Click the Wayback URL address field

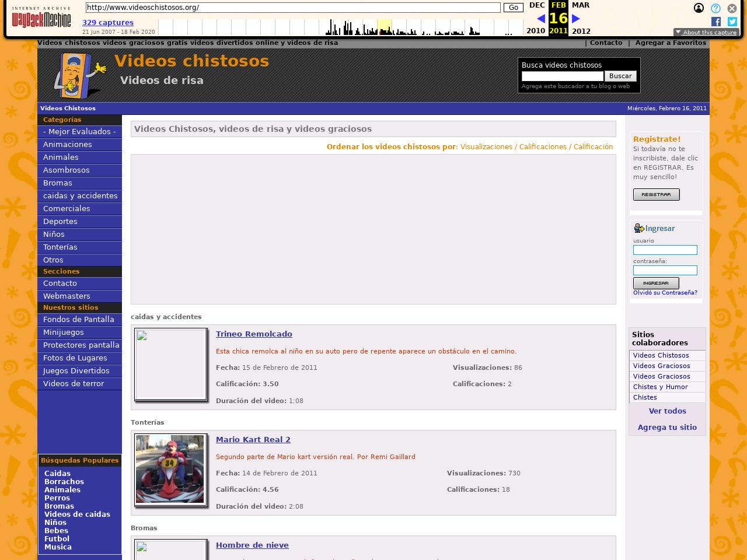293,8
